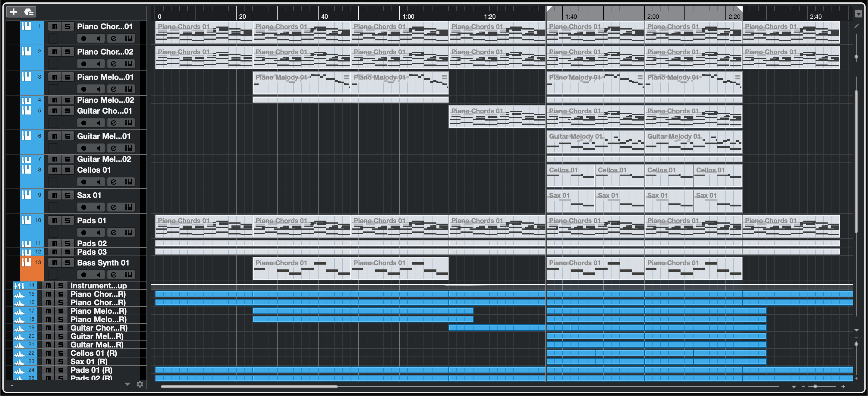The height and width of the screenshot is (396, 868).
Task: Mute the Pads 01 track
Action: [x=55, y=220]
